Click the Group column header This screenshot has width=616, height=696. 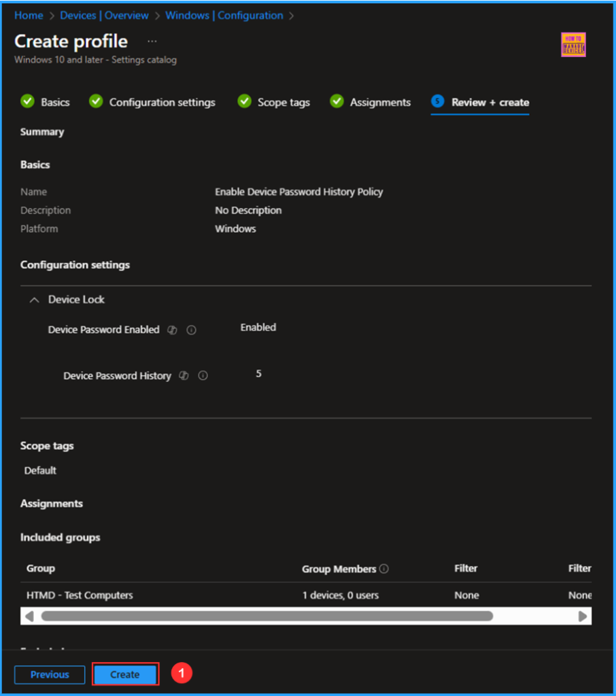pyautogui.click(x=41, y=568)
